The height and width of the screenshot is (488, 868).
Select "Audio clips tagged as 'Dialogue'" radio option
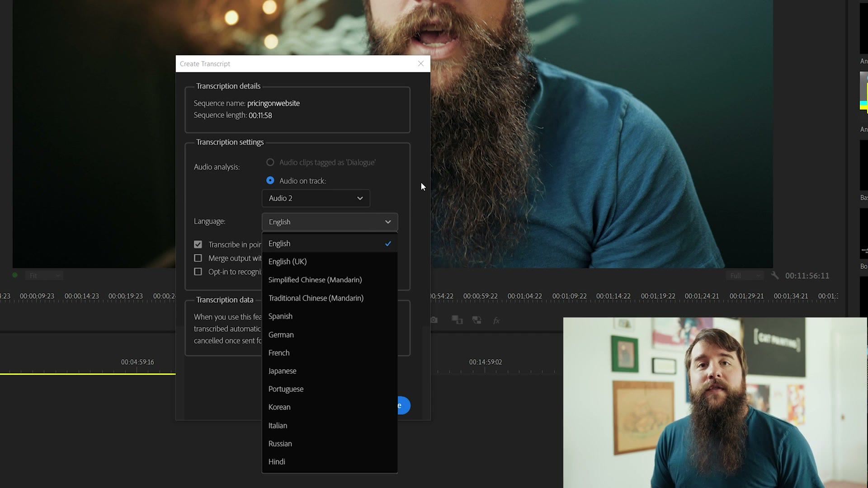[270, 162]
